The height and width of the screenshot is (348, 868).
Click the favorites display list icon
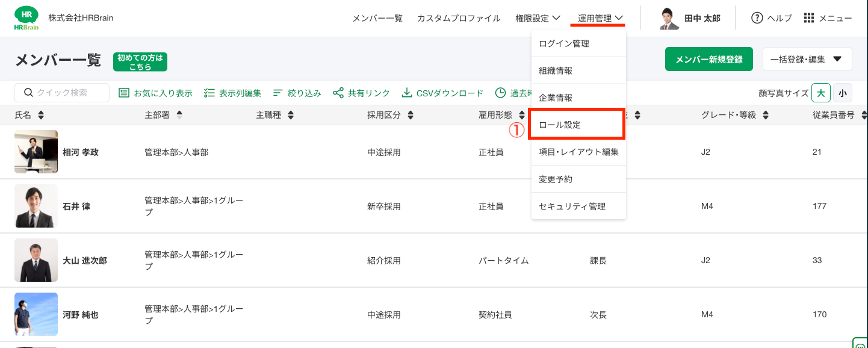(124, 93)
